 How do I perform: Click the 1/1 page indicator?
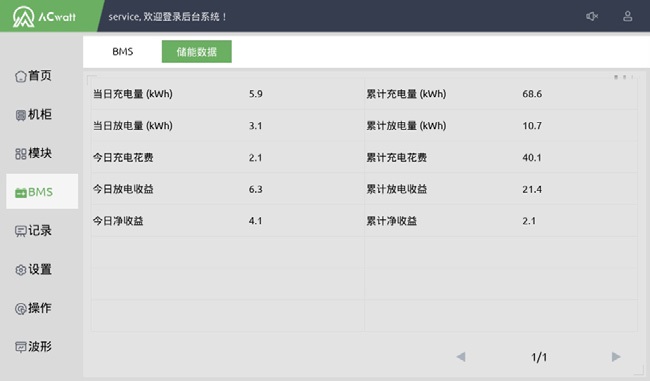[539, 357]
